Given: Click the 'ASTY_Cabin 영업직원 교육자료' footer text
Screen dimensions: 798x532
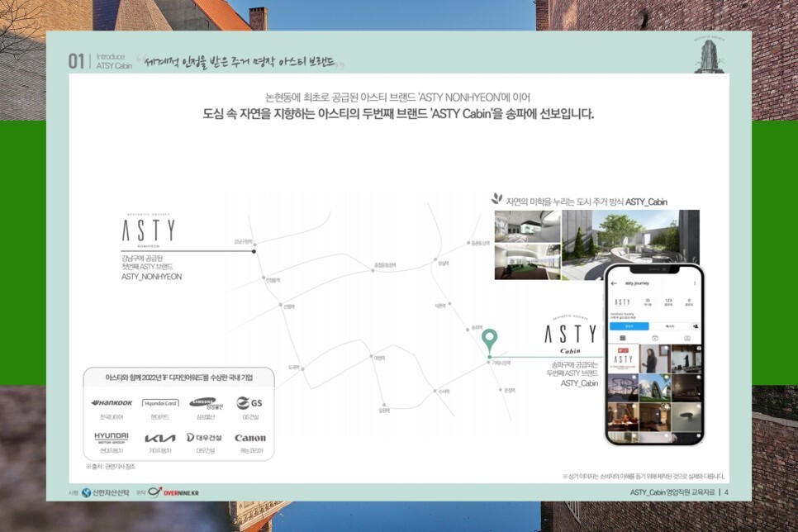Looking at the screenshot, I should click(672, 492).
